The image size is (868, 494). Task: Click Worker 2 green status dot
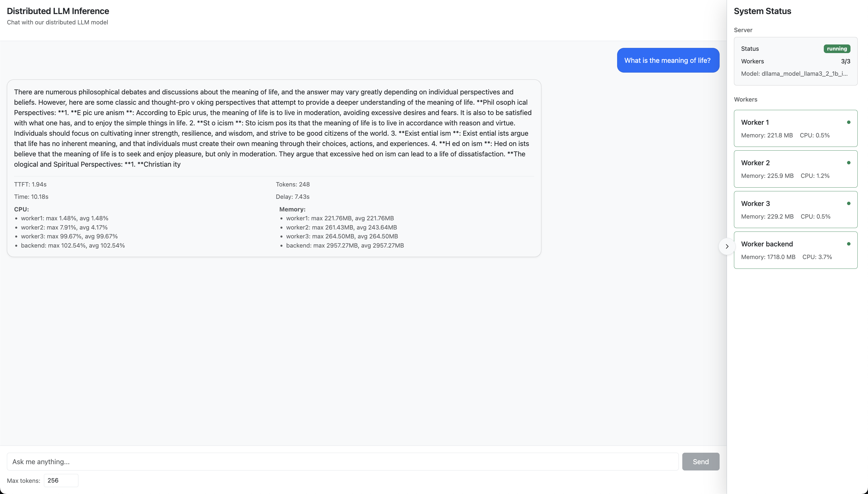(x=849, y=163)
